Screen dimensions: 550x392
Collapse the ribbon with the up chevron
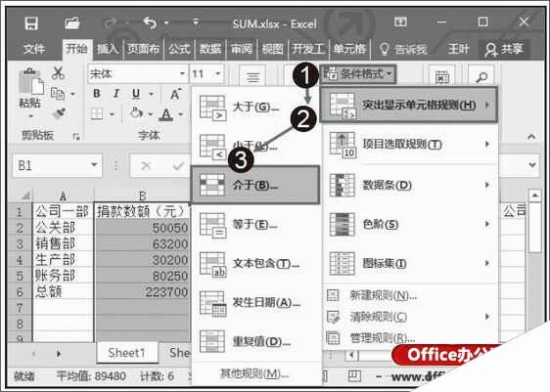coord(531,137)
